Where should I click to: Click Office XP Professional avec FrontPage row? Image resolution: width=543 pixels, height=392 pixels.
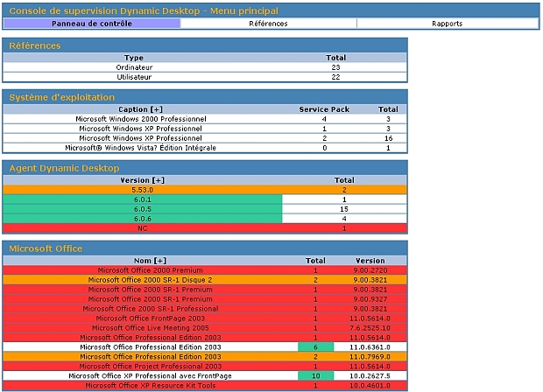[x=205, y=376]
